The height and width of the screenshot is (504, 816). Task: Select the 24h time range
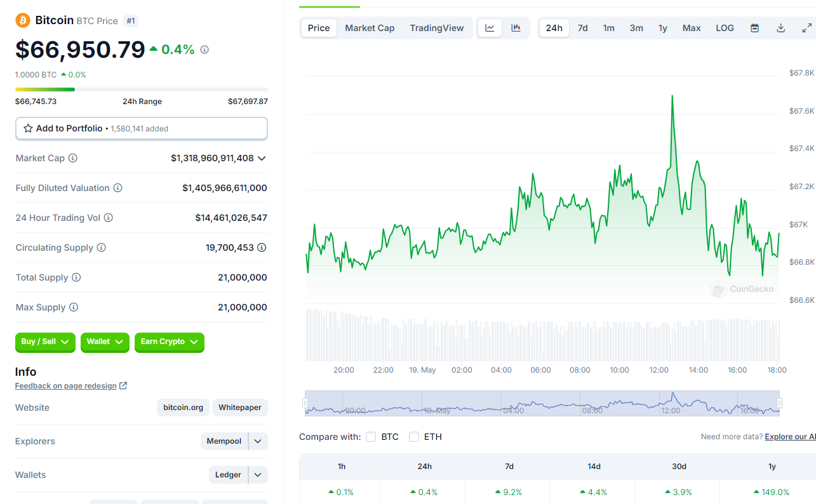point(554,28)
